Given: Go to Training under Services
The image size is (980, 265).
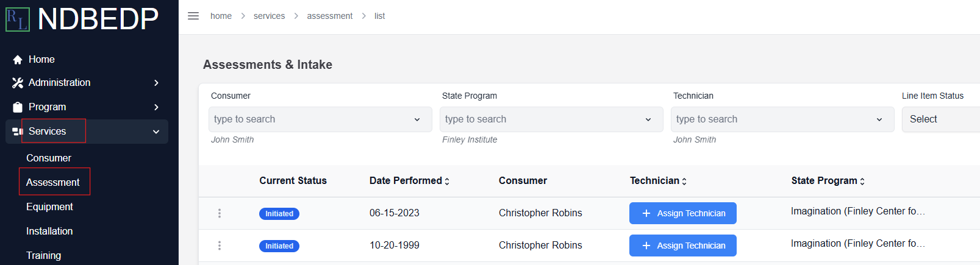Looking at the screenshot, I should 43,255.
